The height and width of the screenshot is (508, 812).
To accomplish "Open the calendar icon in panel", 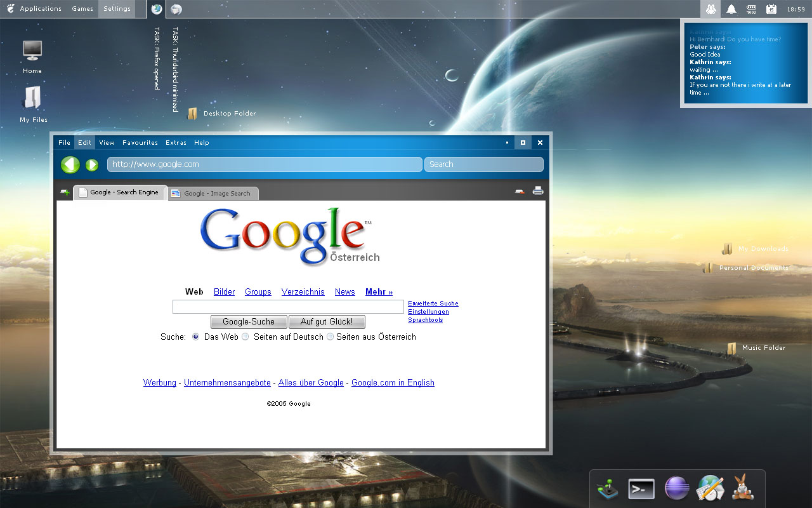I will [771, 9].
